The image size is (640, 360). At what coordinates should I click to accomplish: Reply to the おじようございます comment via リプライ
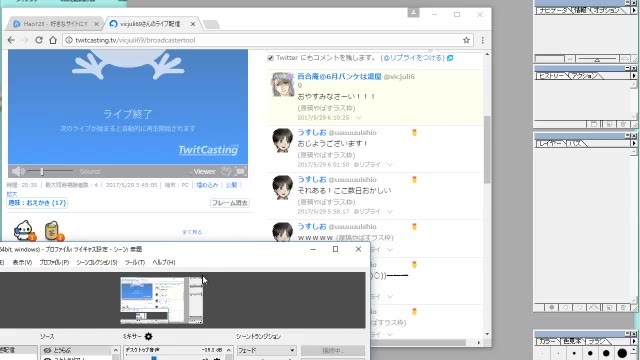tap(367, 164)
